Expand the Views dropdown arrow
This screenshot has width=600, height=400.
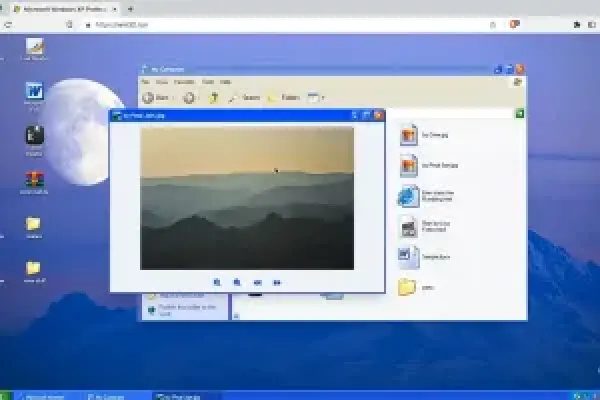pos(323,98)
